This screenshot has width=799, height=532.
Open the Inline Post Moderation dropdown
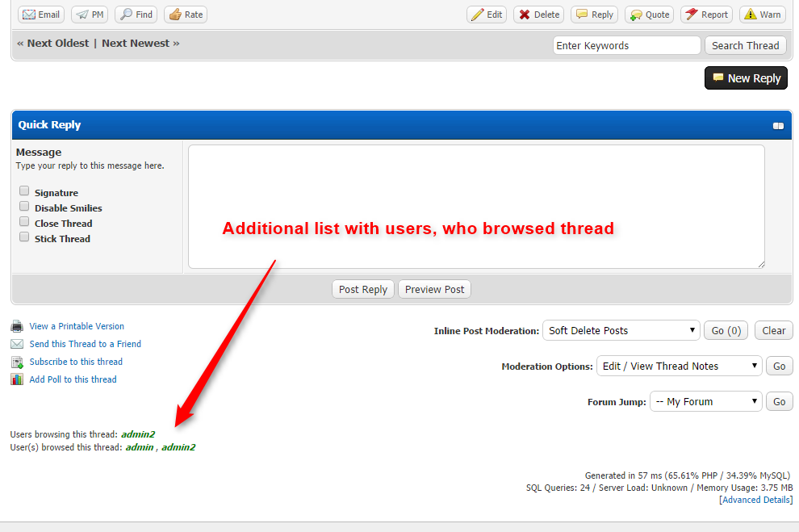(x=621, y=330)
